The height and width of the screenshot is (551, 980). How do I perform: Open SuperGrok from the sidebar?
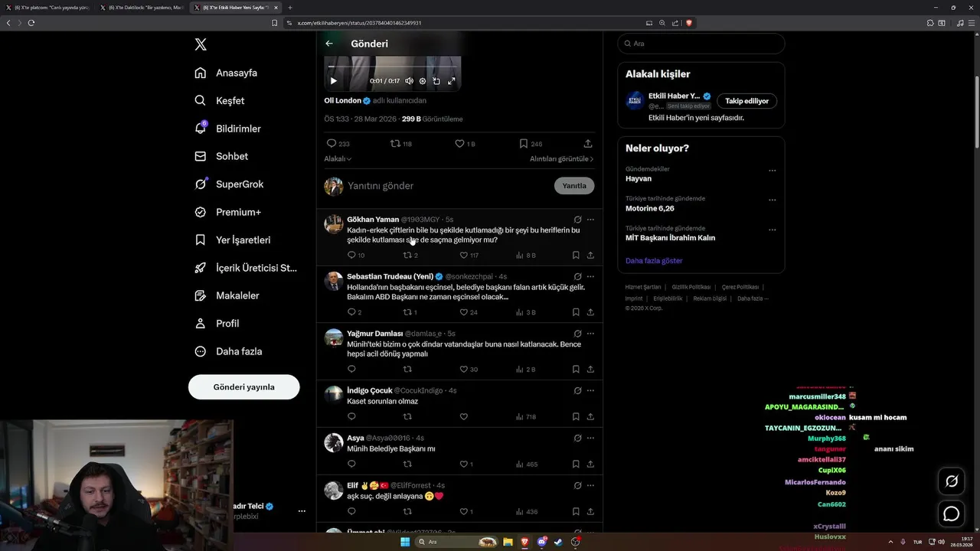point(229,184)
